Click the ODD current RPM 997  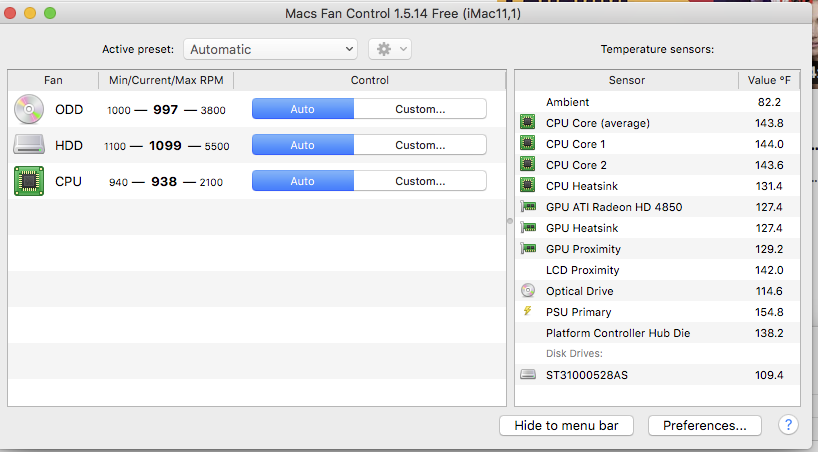point(165,110)
